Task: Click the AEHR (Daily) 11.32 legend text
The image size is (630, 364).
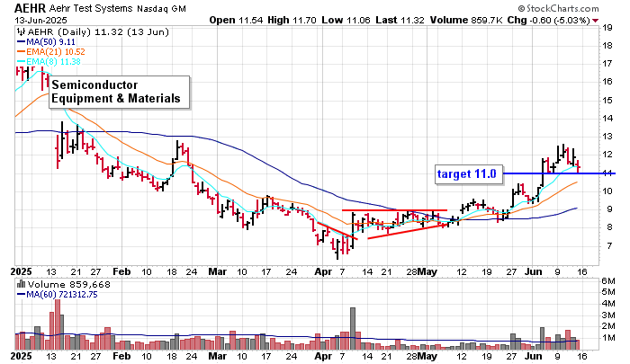Action: click(x=98, y=32)
